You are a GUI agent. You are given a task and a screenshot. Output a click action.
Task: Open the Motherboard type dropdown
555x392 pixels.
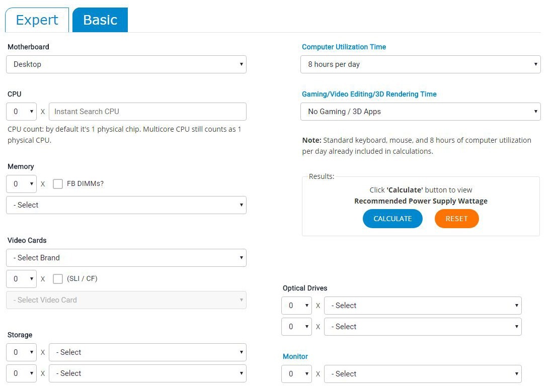pos(126,64)
